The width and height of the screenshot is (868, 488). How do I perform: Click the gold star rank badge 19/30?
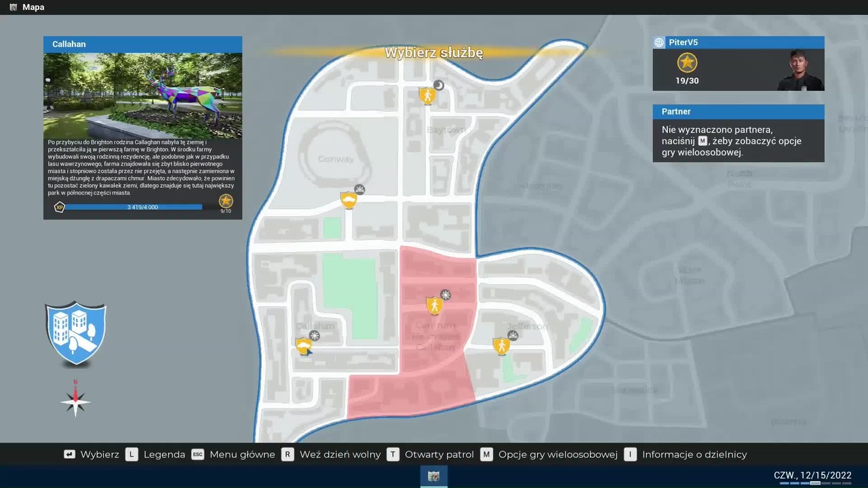tap(687, 63)
